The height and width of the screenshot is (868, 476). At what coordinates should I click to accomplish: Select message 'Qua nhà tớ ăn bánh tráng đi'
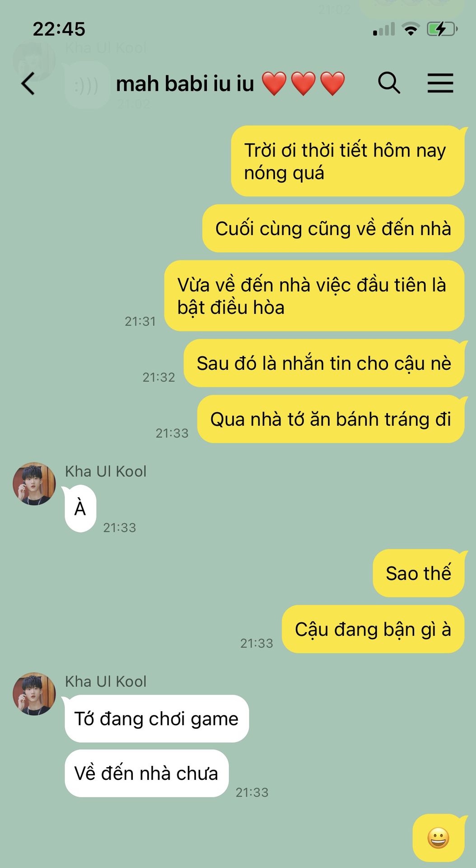click(331, 419)
